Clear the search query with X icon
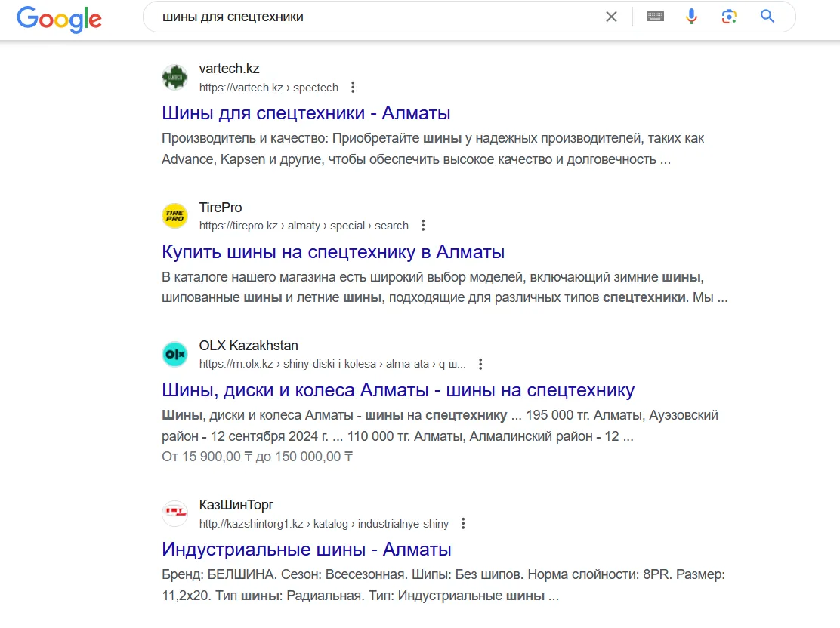Screen dimensions: 840x628 [611, 17]
